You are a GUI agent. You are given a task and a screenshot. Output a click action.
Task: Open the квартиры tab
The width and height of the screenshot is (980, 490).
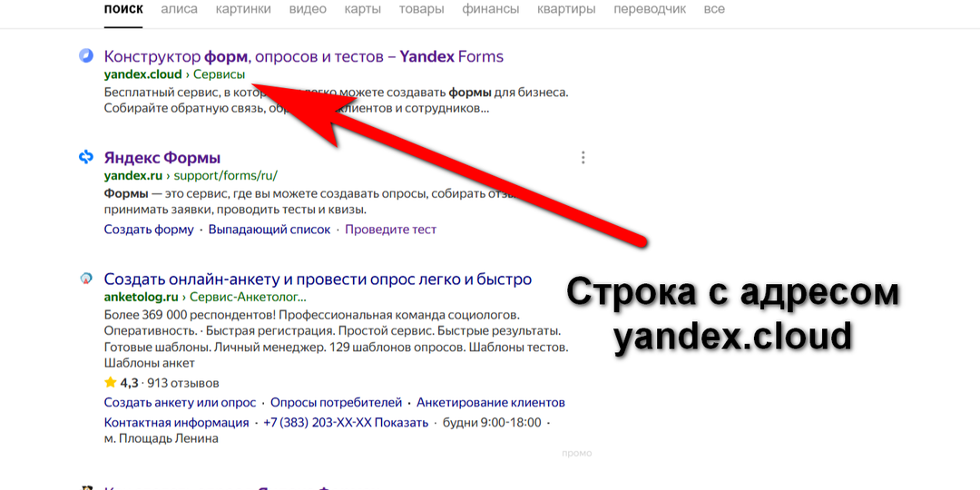pyautogui.click(x=566, y=9)
